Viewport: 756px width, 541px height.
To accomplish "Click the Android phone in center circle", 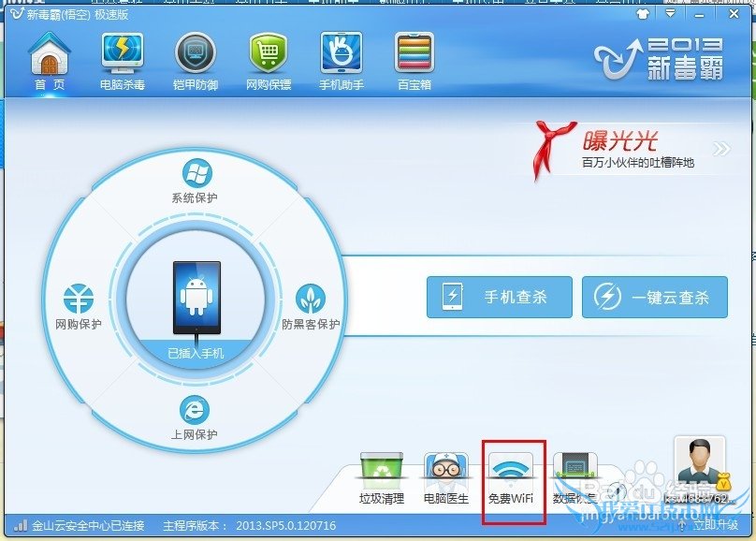I will point(196,298).
